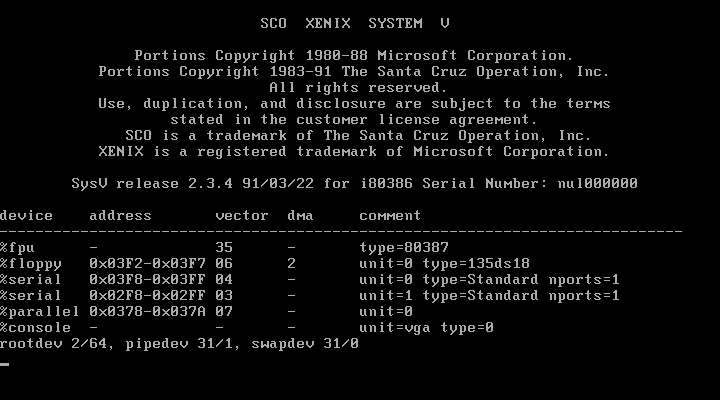Click the address column header
The image size is (720, 400).
click(x=120, y=216)
